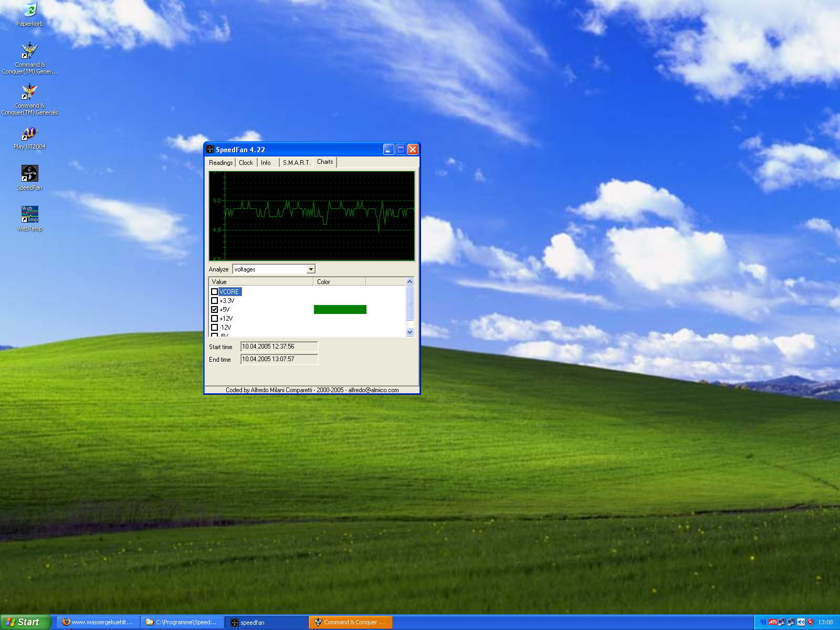Screen dimensions: 840x630
Task: Enable the -12V voltage checkbox
Action: (x=214, y=328)
